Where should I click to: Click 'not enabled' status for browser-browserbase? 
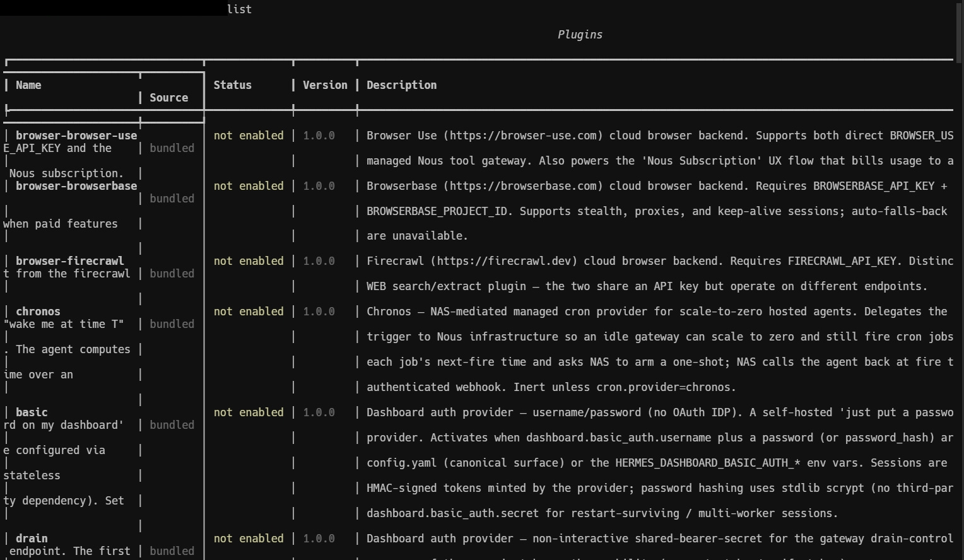coord(249,186)
